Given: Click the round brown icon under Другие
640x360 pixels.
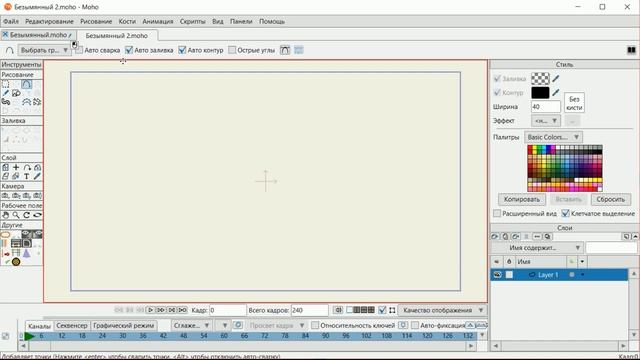Looking at the screenshot, I should click(x=16, y=262).
